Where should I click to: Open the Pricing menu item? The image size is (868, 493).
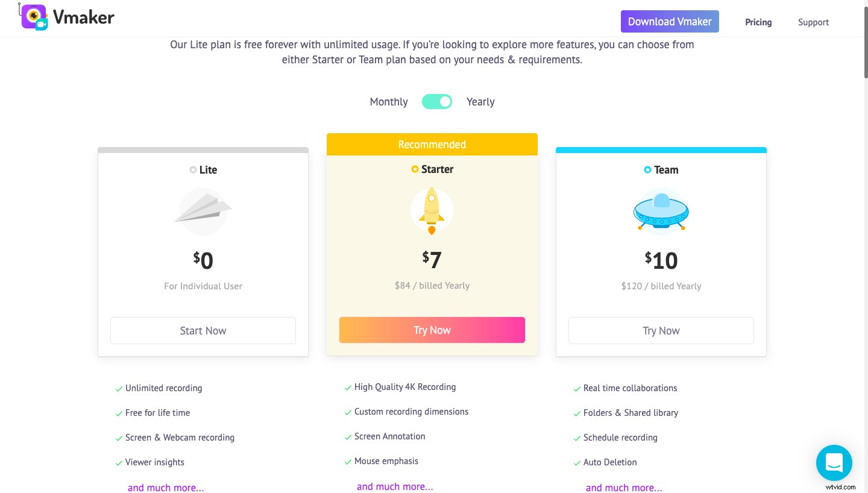758,22
